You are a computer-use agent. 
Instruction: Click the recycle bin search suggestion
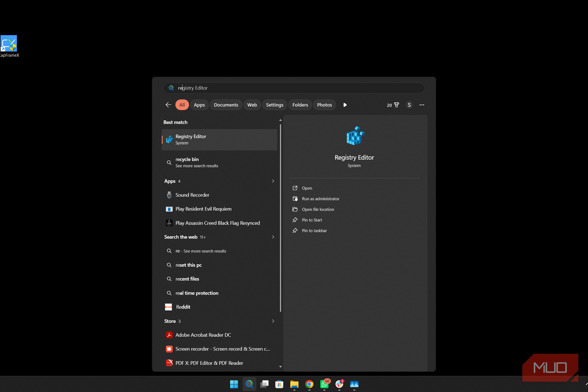[x=220, y=163]
